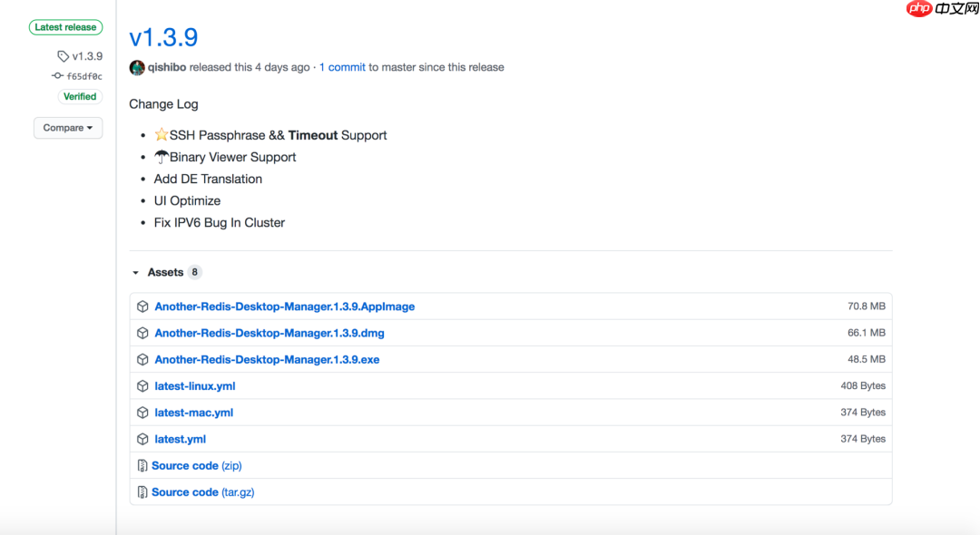Download Another-Redis-Desktop-Manager.1.3.9.exe
Image resolution: width=980 pixels, height=535 pixels.
(267, 360)
